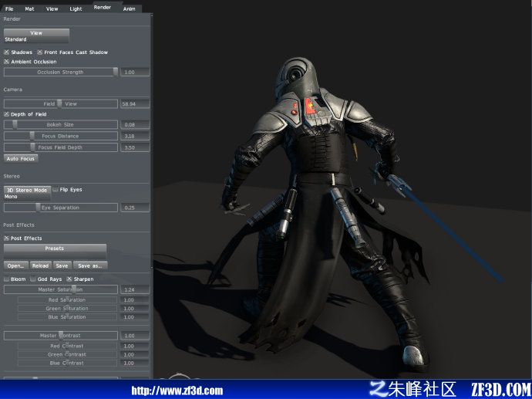Viewport: 532px width, 399px height.
Task: Adjust the Field of View slider
Action: coord(61,104)
